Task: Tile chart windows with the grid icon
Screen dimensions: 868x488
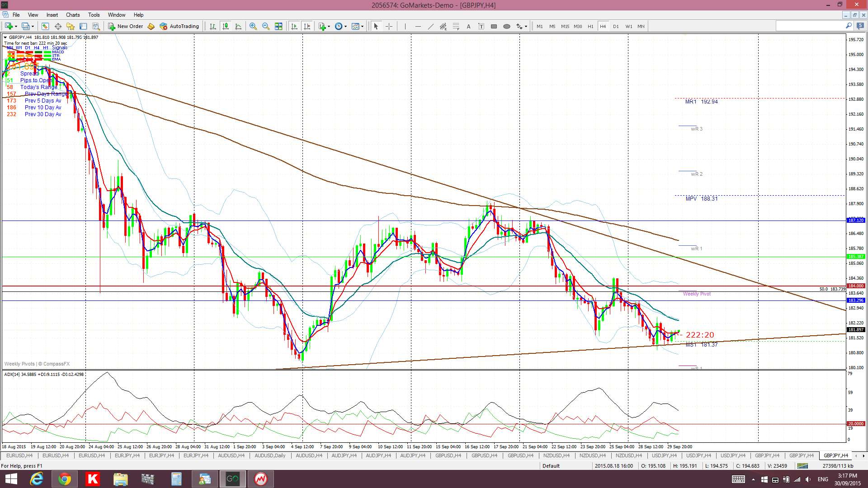Action: 278,26
